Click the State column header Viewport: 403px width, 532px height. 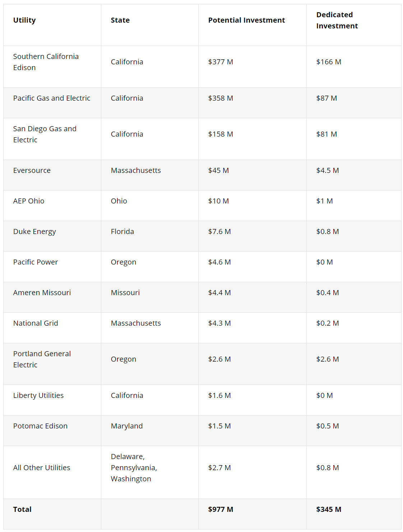(x=120, y=20)
